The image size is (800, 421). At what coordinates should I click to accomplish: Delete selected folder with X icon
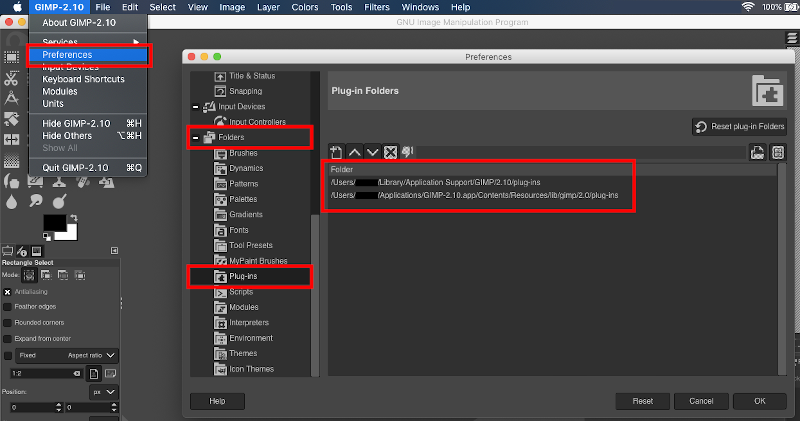point(390,152)
